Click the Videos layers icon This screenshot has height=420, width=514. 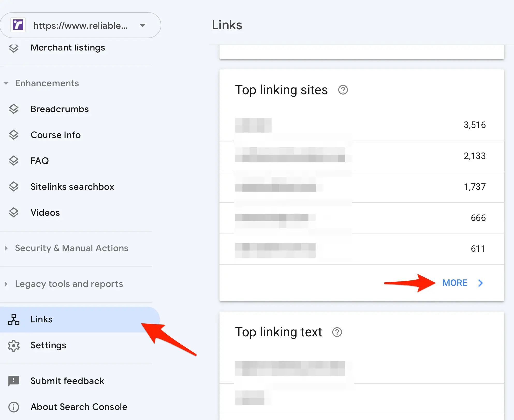[14, 213]
